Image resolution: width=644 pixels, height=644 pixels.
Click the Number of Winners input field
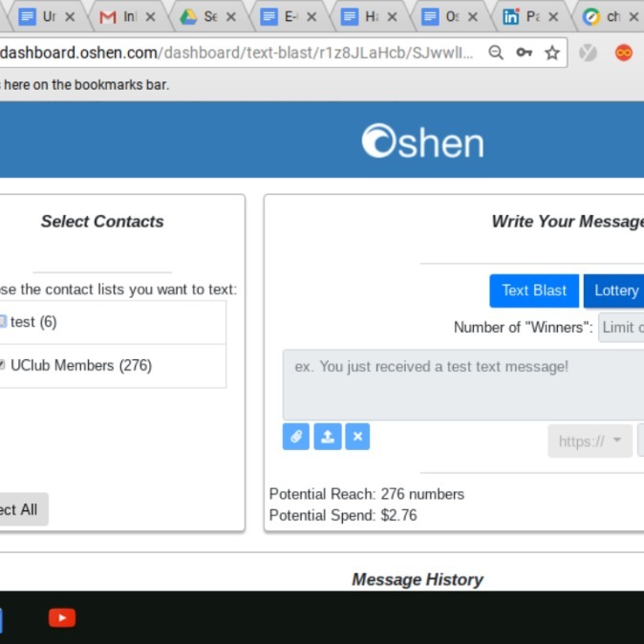click(x=621, y=328)
